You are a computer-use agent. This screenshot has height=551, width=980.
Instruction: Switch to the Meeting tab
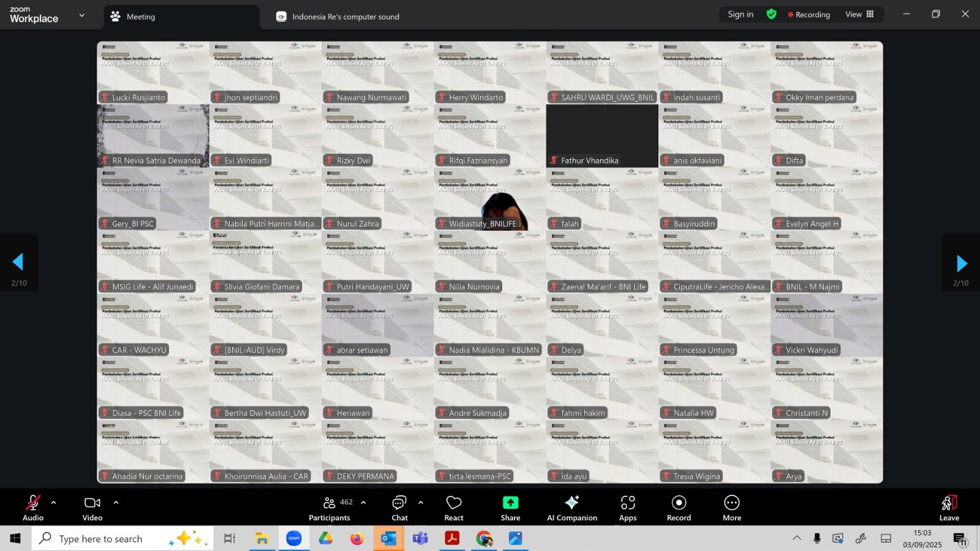(140, 17)
